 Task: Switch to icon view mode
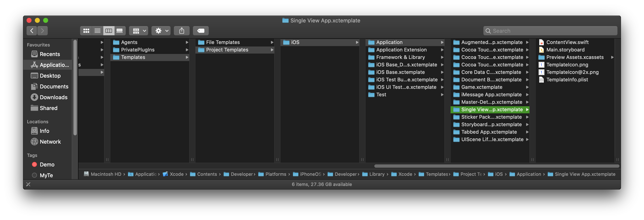(x=86, y=31)
